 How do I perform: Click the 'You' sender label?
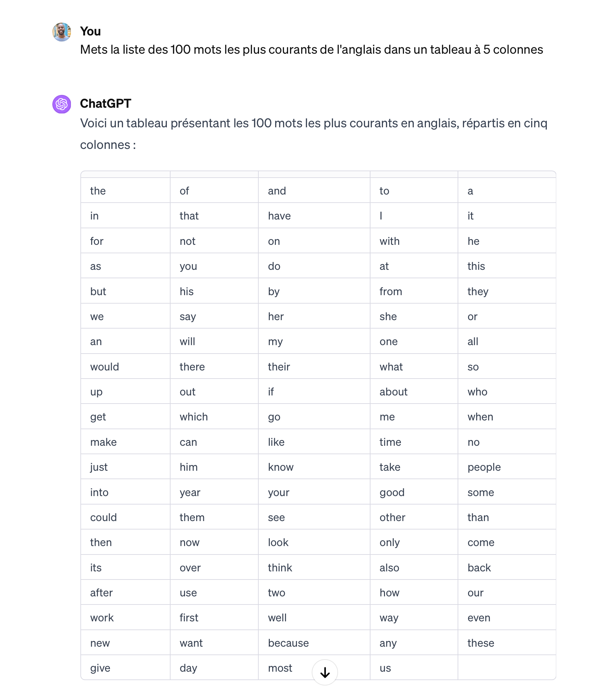pyautogui.click(x=91, y=31)
